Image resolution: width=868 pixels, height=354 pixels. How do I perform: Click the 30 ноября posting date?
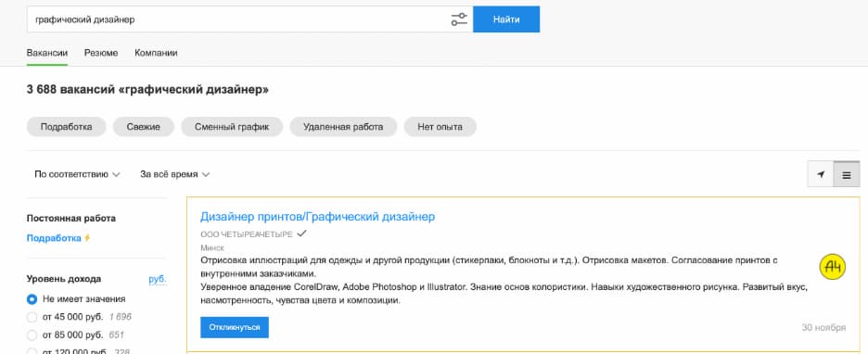pos(823,327)
